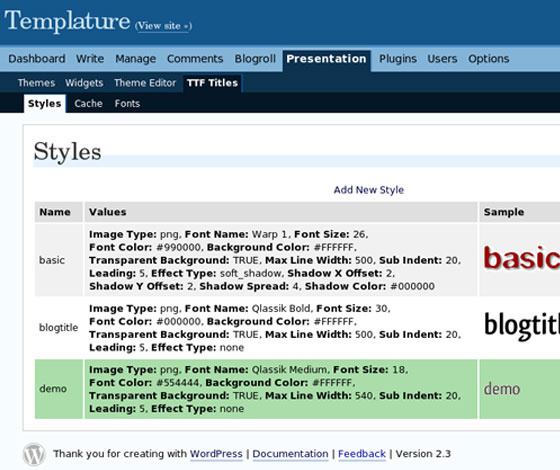Switch to the Cache sub-tab

pyautogui.click(x=89, y=104)
